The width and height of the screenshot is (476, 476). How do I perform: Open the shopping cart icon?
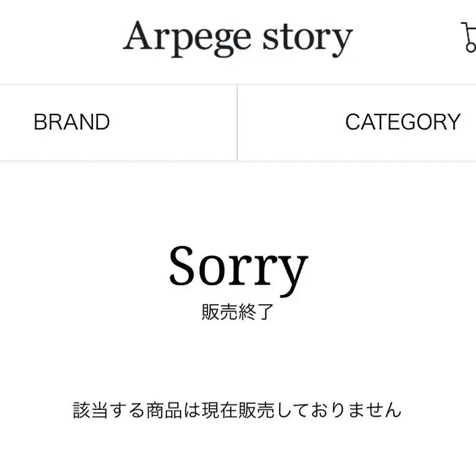(469, 37)
